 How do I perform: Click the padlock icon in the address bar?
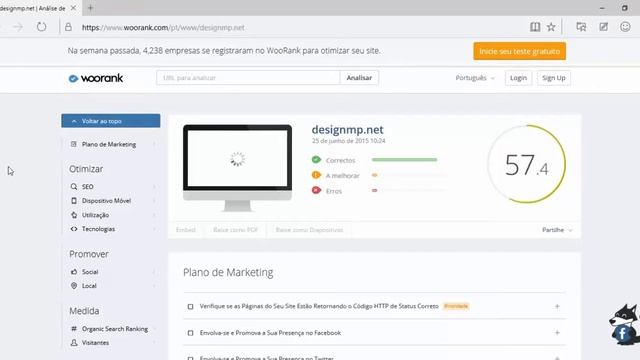68,27
